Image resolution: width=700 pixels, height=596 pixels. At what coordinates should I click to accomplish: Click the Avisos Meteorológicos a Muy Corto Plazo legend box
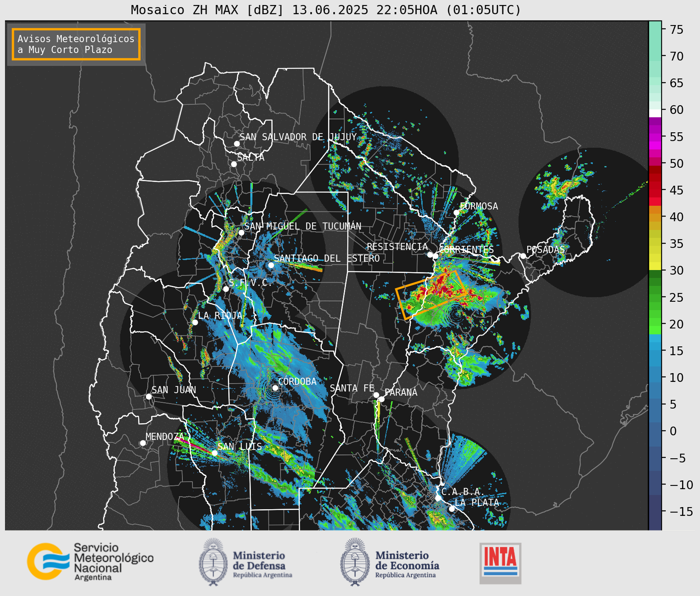(76, 44)
